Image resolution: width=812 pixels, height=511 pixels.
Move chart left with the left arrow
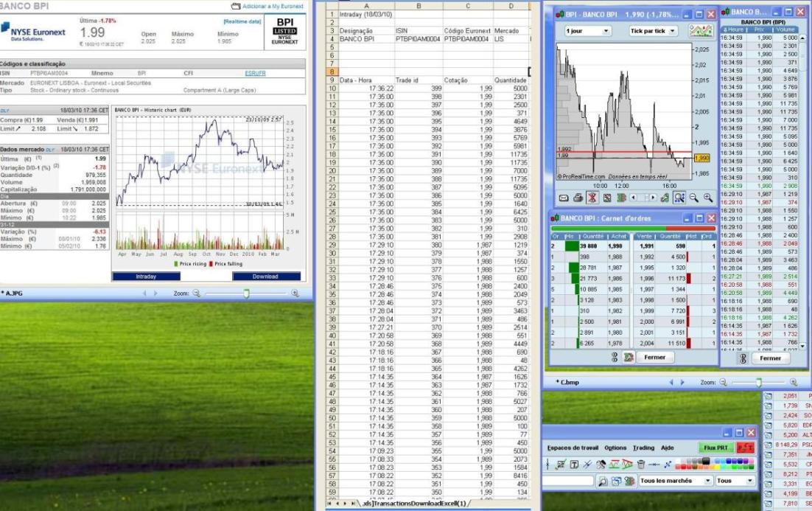point(634,198)
